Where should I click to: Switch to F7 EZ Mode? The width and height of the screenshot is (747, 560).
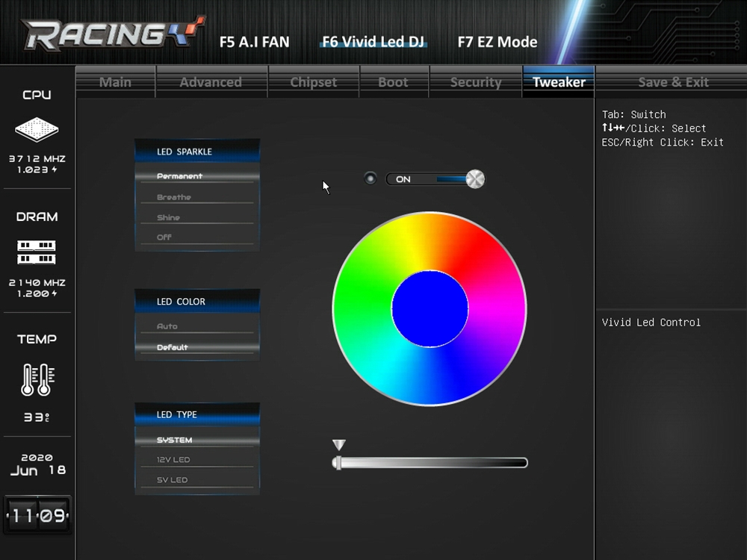tap(498, 42)
